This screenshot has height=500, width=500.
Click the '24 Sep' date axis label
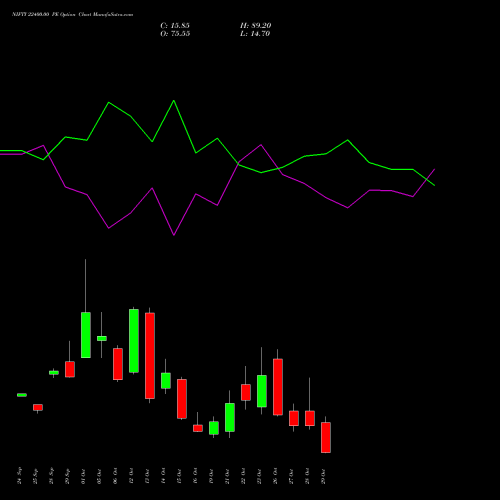pyautogui.click(x=19, y=476)
